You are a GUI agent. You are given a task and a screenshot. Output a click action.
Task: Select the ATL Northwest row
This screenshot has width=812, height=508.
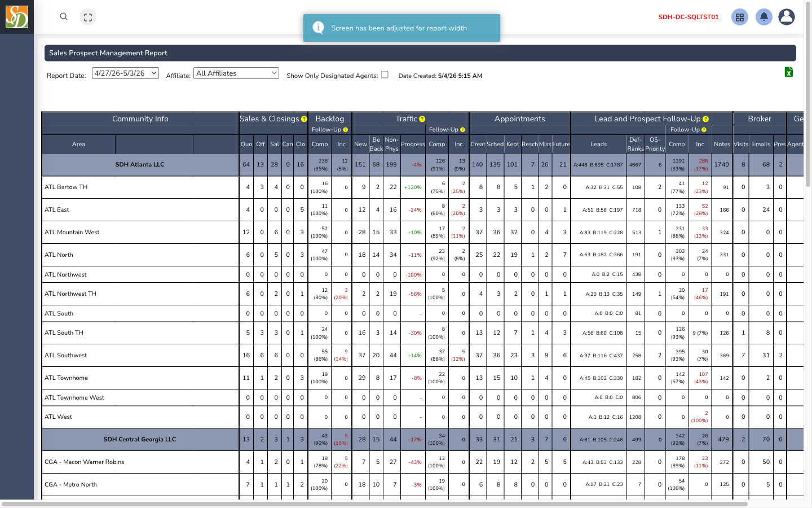422,275
